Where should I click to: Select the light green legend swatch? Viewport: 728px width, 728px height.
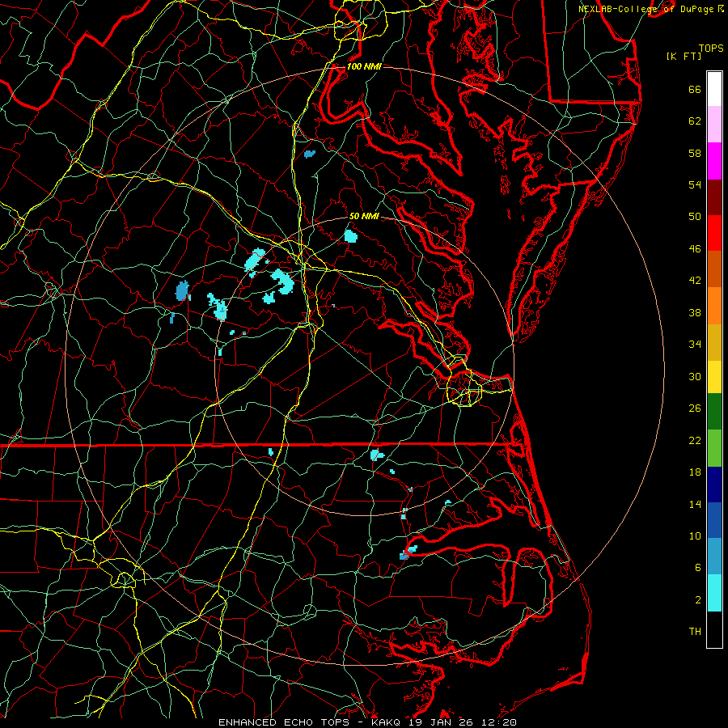(x=714, y=448)
